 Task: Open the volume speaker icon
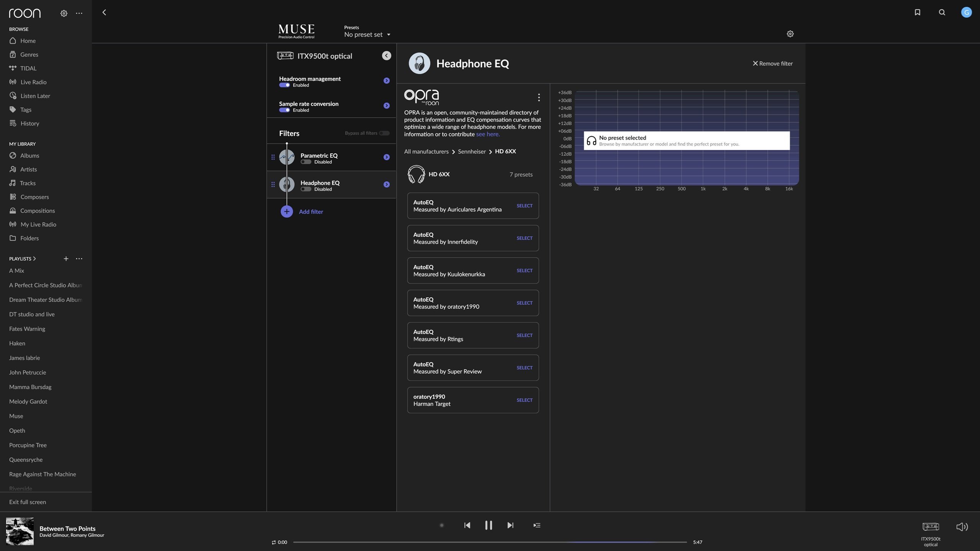[962, 527]
